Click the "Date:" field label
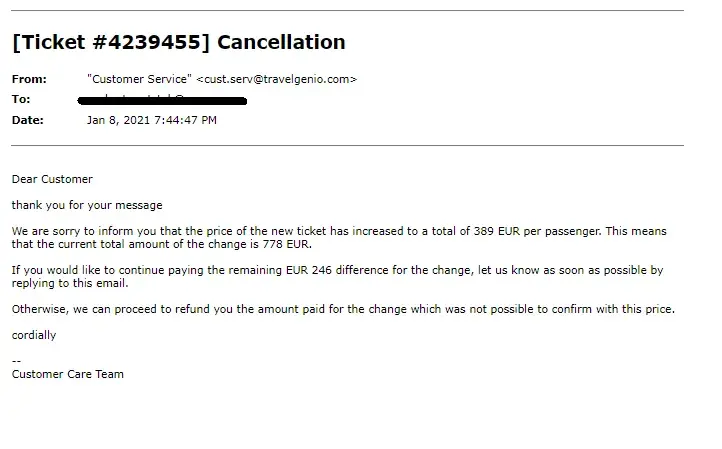Viewport: 722px width, 449px height. point(27,120)
